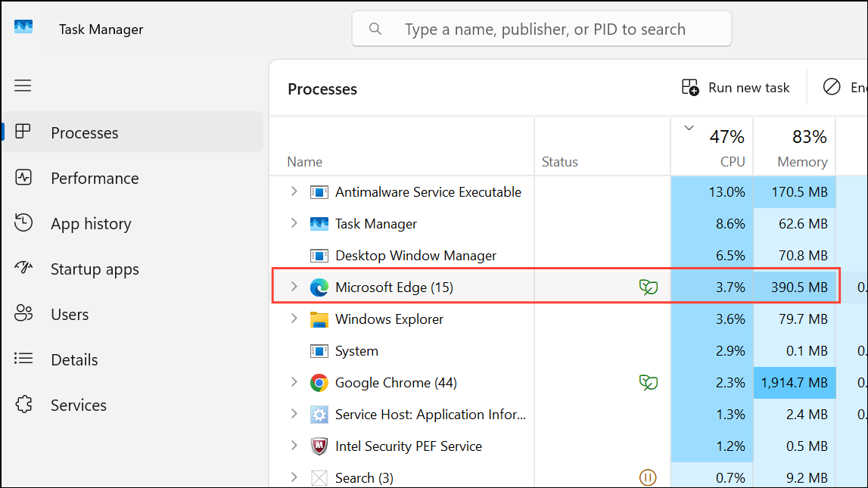Open the hamburger navigation menu
This screenshot has width=868, height=488.
[23, 85]
